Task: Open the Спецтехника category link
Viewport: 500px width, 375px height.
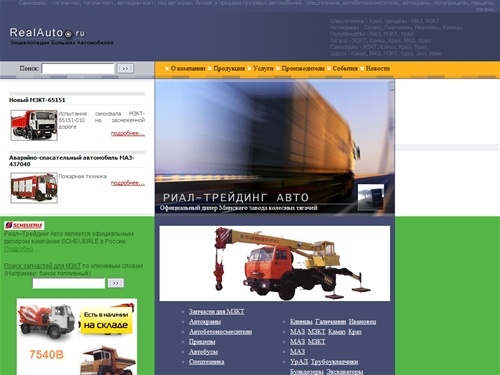Action: (206, 362)
